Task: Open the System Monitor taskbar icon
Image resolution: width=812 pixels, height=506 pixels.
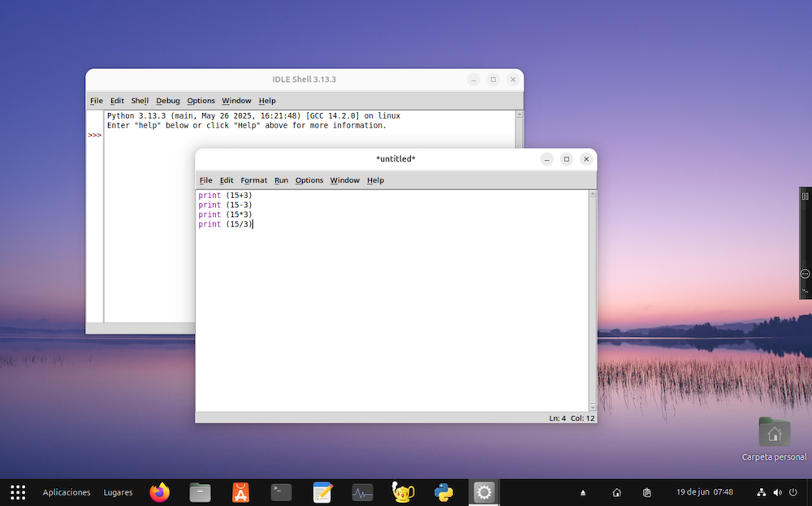Action: coord(362,492)
